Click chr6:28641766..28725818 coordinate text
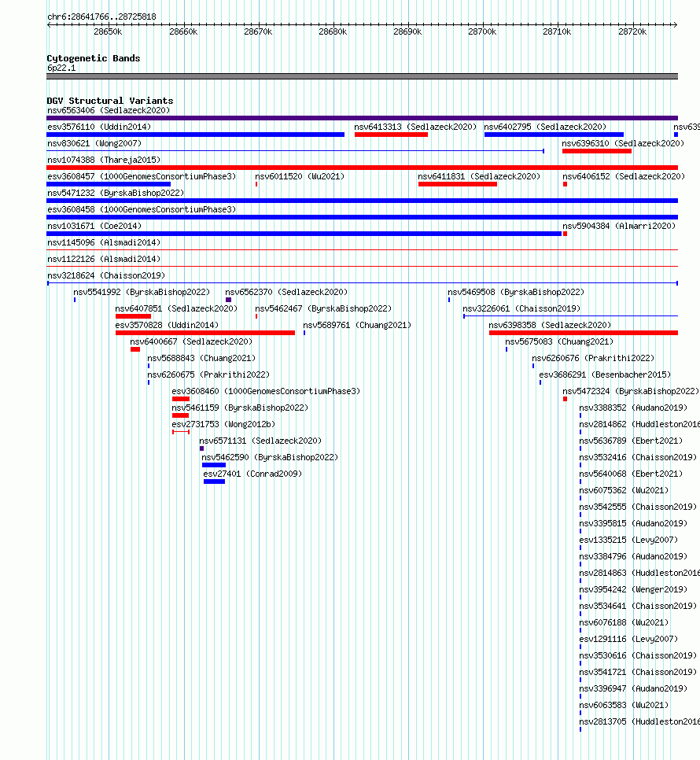Viewport: 700px width, 760px height. 101,17
